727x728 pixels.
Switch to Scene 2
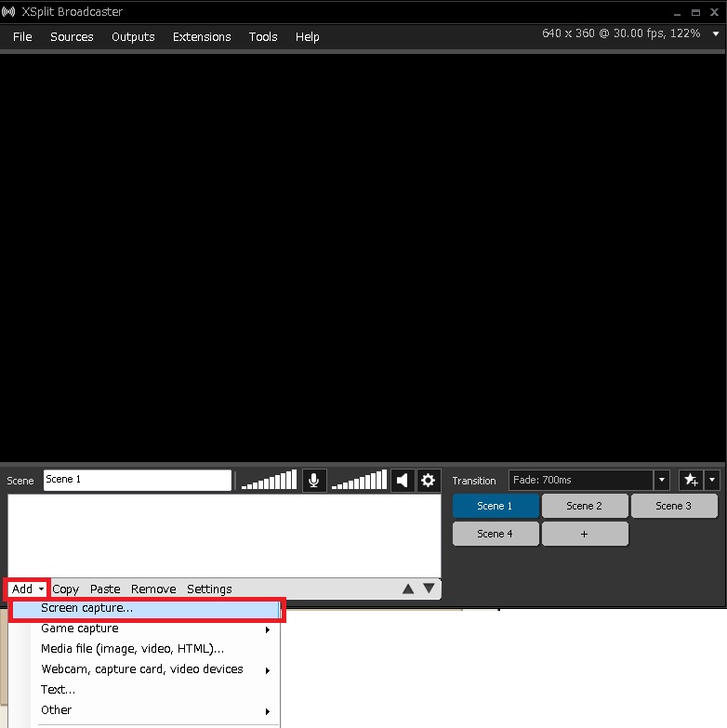click(584, 506)
